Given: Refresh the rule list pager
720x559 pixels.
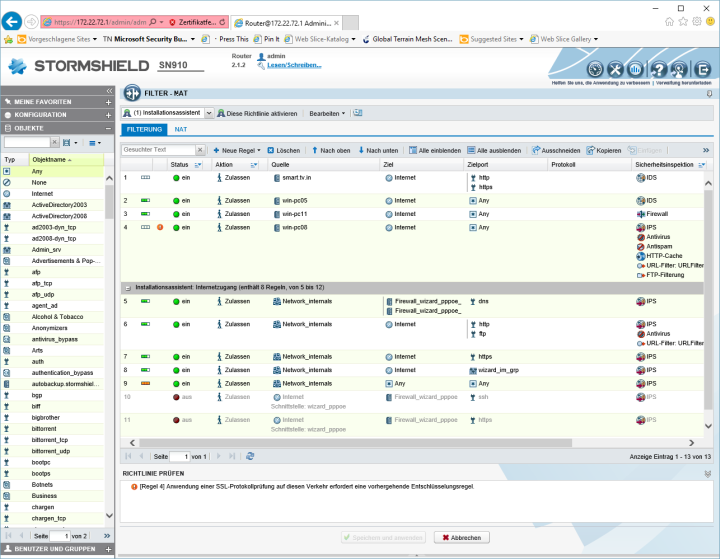Looking at the screenshot, I should click(250, 456).
